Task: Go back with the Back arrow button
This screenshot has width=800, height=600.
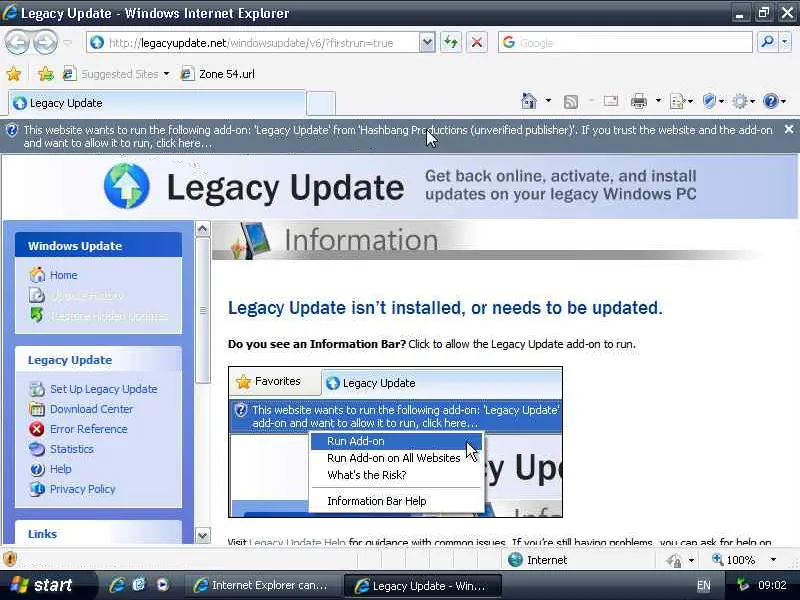Action: coord(18,43)
